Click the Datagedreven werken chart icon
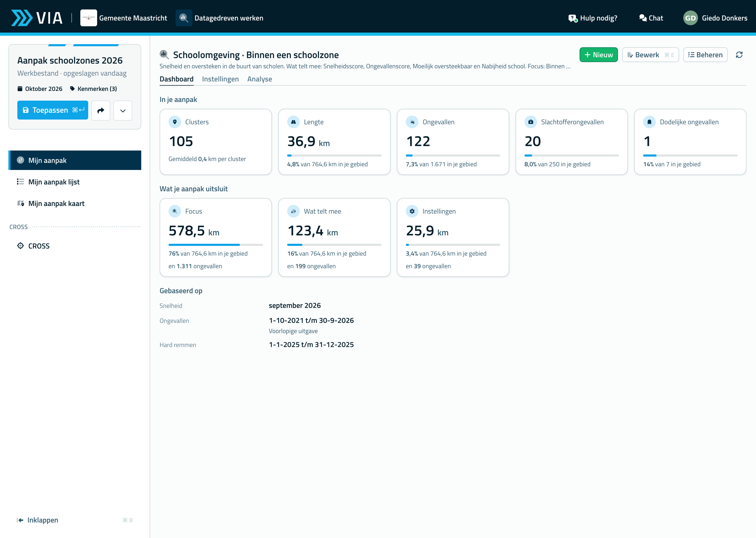The image size is (756, 538). pyautogui.click(x=184, y=18)
